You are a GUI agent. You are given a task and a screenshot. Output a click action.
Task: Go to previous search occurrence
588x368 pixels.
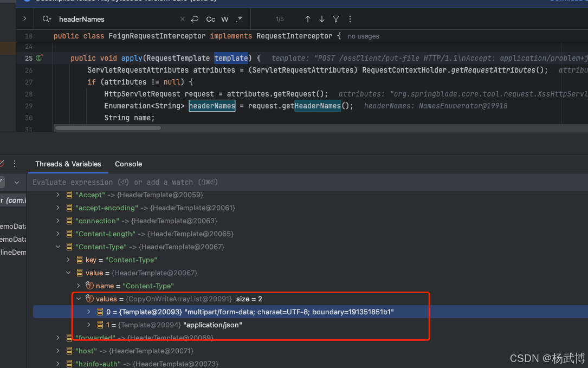click(308, 19)
